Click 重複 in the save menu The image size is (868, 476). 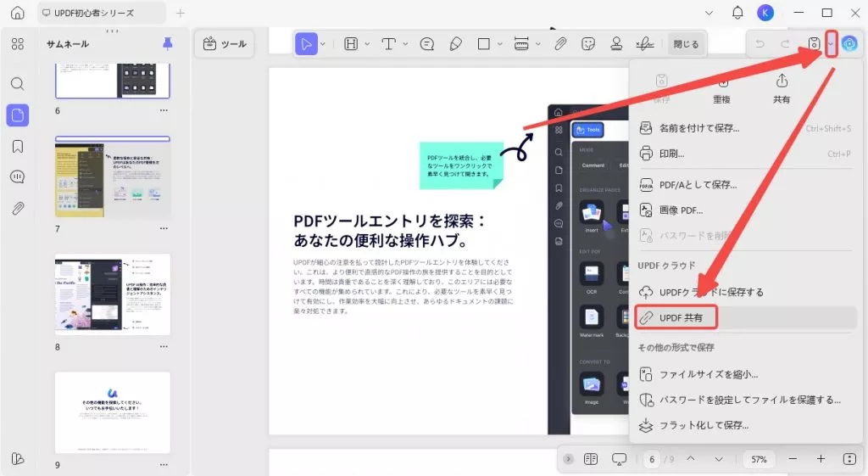(x=721, y=88)
